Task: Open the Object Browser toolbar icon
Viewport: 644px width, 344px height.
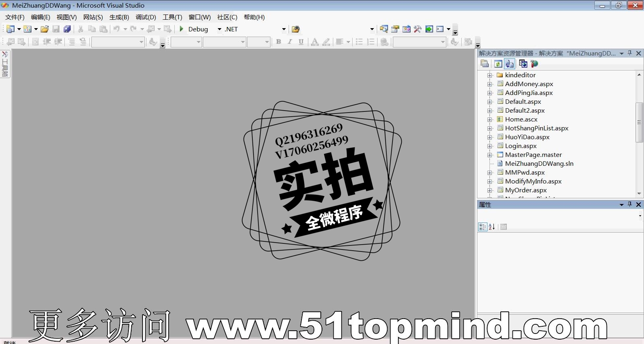Action: (407, 29)
